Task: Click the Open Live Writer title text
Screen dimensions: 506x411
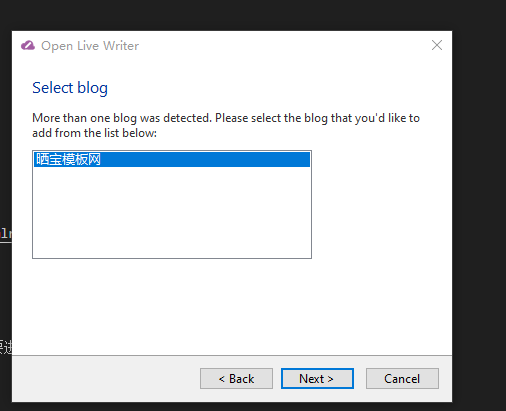Action: click(90, 46)
